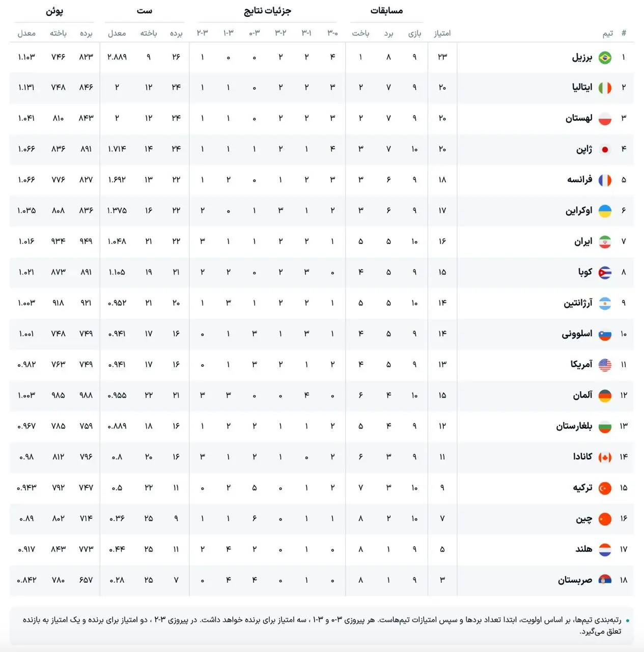Click the Italy flag icon

pos(605,88)
